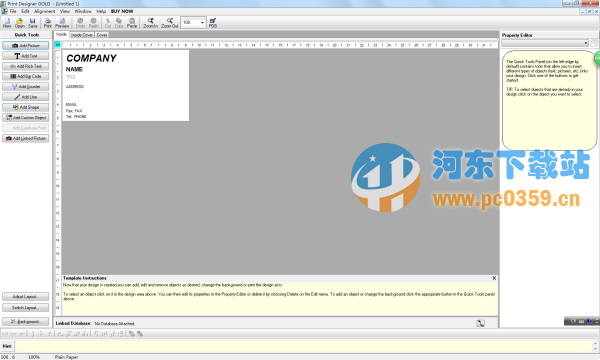Screen dimensions: 600x360
Task: Select the NAME text on the card
Action: tap(74, 69)
